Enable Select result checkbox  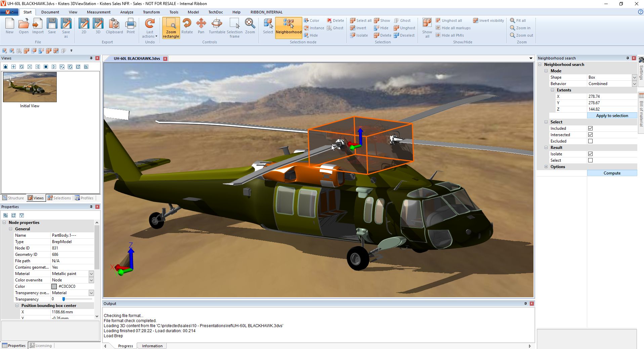pos(590,160)
